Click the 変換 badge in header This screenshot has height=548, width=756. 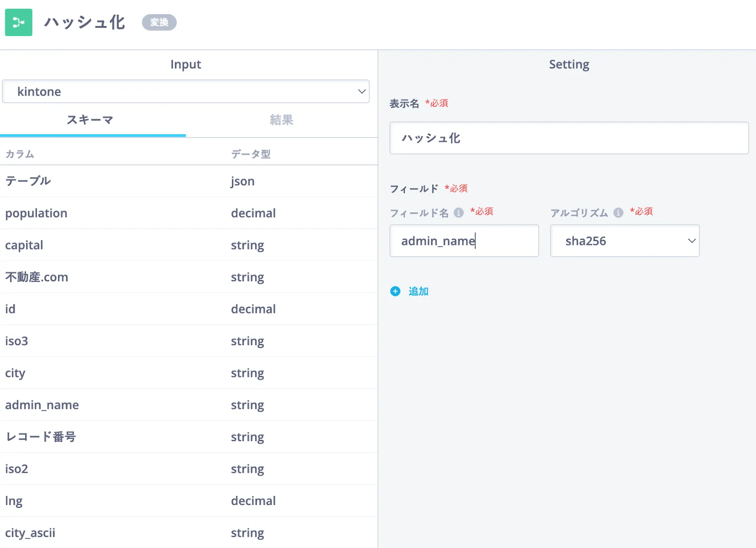[x=159, y=22]
